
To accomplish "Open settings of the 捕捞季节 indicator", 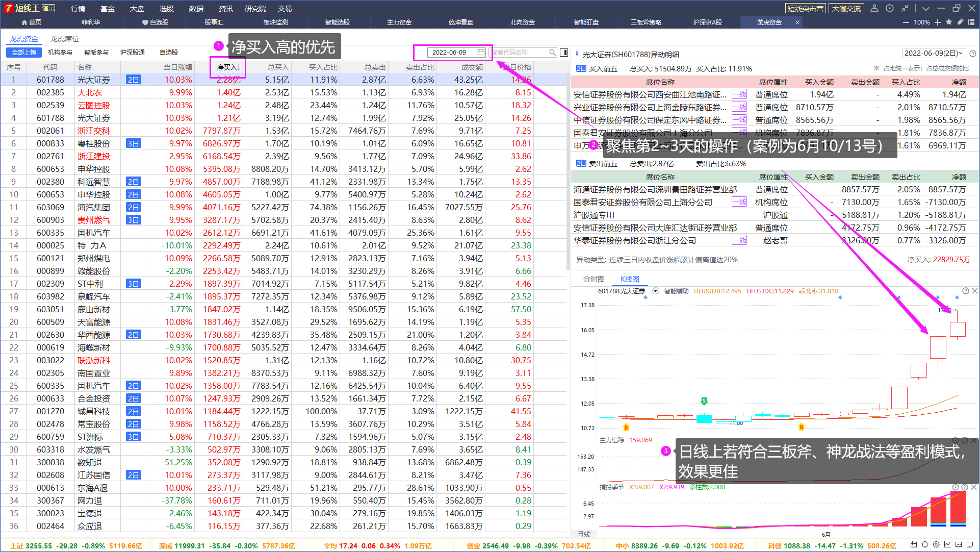I will pyautogui.click(x=956, y=487).
